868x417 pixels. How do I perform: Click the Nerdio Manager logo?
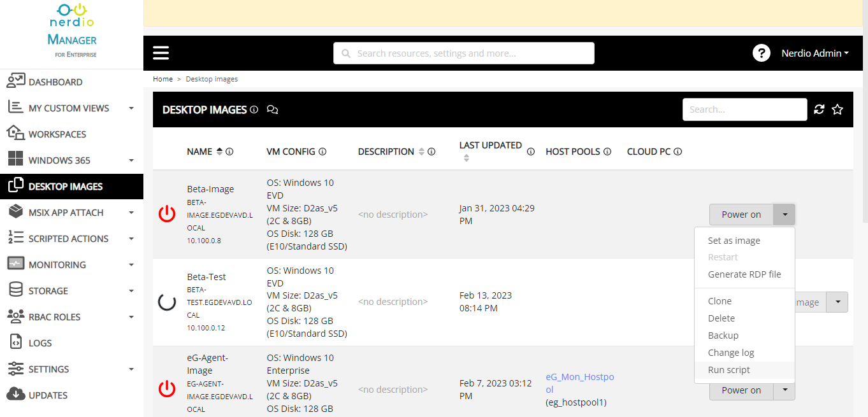(x=72, y=31)
